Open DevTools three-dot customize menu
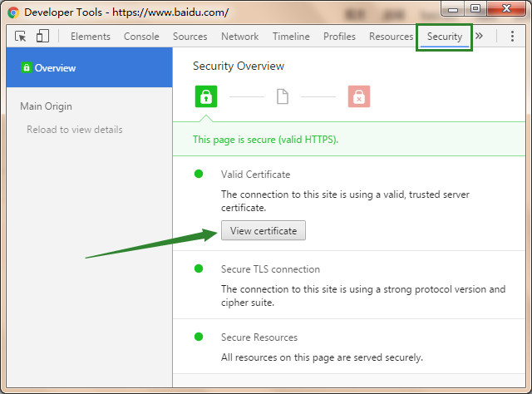The height and width of the screenshot is (394, 532). coord(512,37)
